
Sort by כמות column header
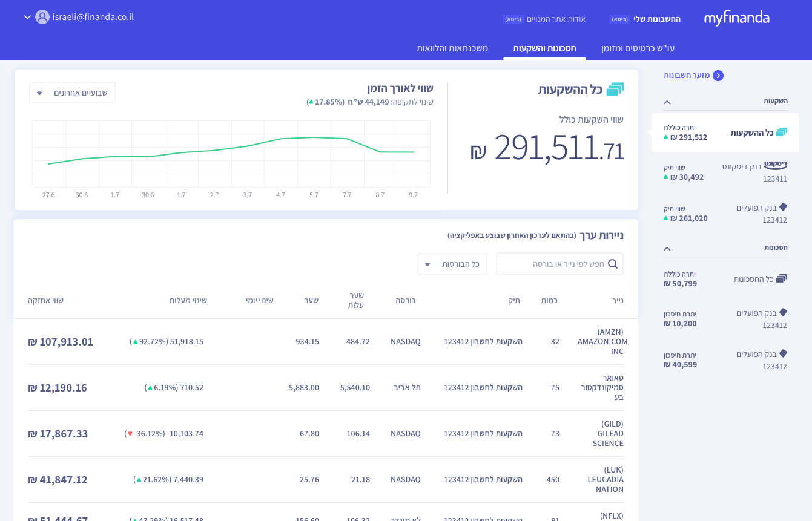[x=549, y=300]
